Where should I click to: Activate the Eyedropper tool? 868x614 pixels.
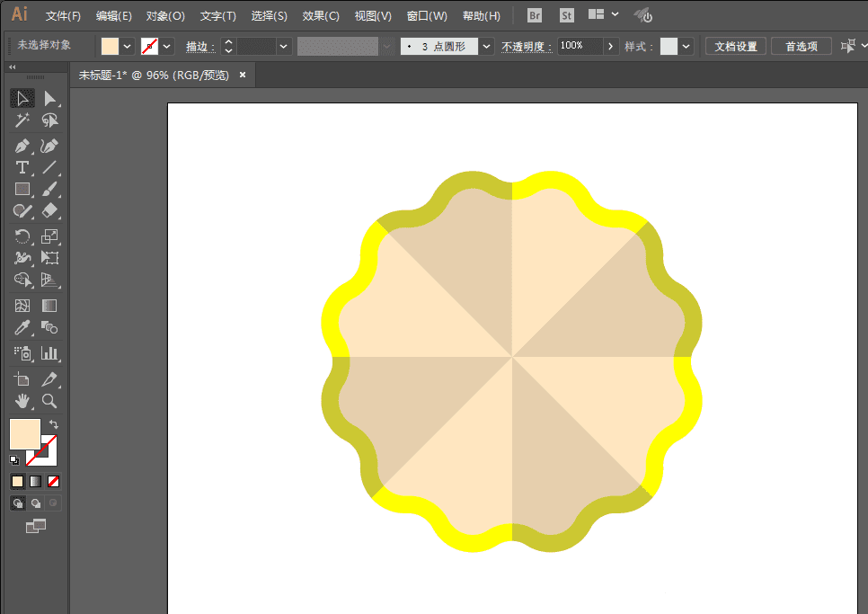click(22, 328)
